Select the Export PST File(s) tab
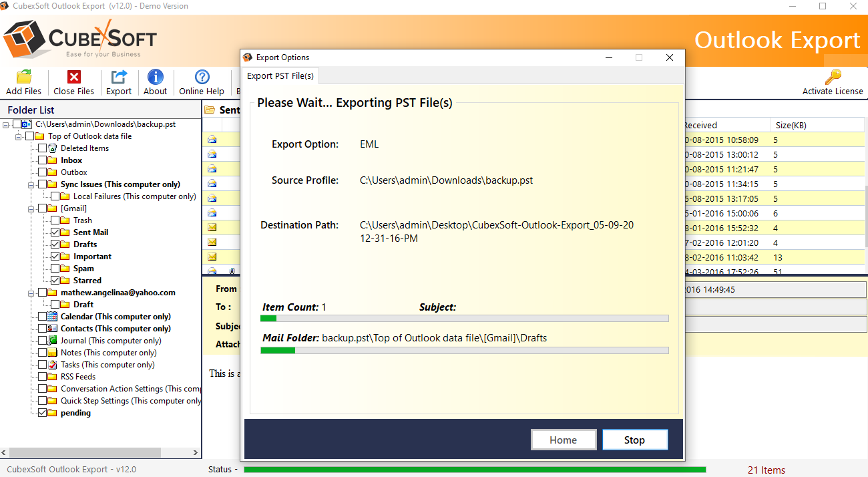 [x=280, y=75]
